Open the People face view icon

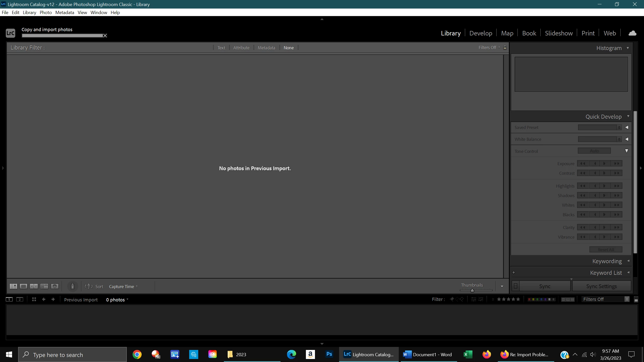pos(55,286)
